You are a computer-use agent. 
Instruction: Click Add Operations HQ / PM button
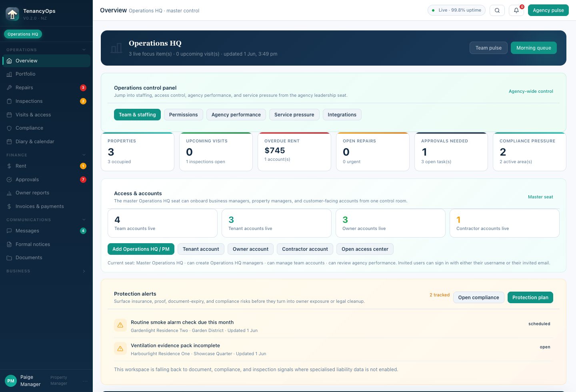click(x=141, y=249)
